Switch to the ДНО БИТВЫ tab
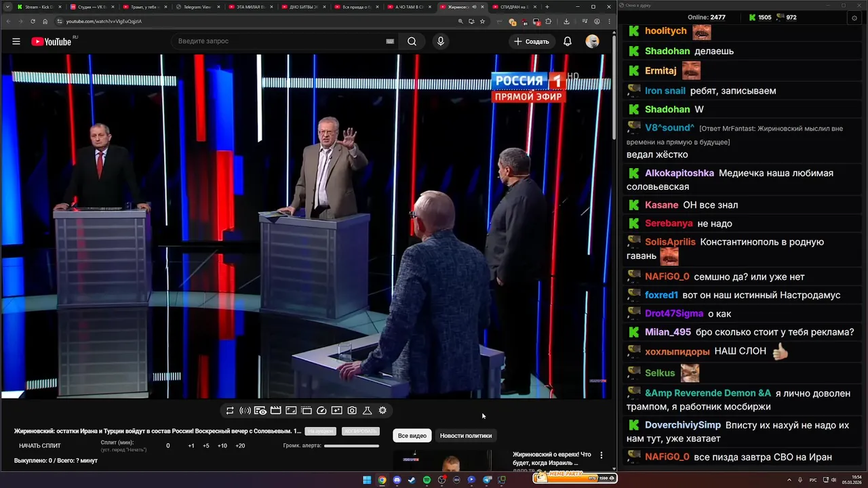 coord(302,7)
